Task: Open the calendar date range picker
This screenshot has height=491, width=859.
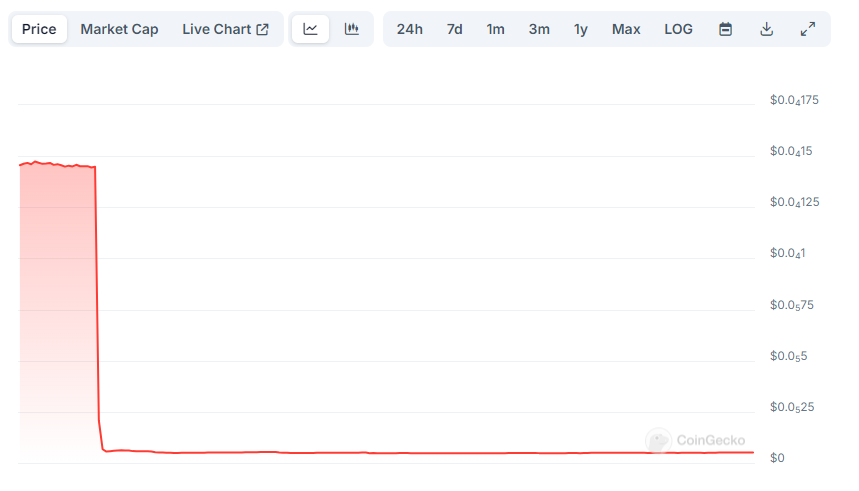Action: [725, 29]
